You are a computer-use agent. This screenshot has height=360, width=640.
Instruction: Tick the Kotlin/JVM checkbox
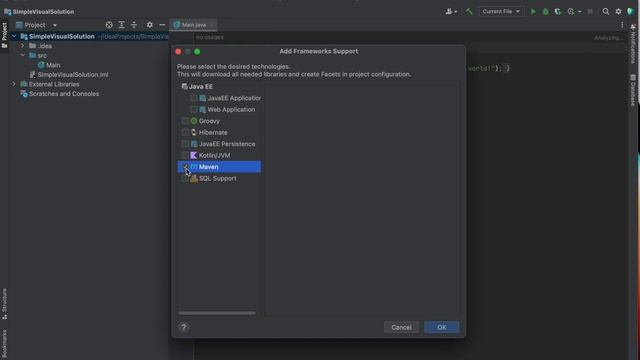[185, 155]
